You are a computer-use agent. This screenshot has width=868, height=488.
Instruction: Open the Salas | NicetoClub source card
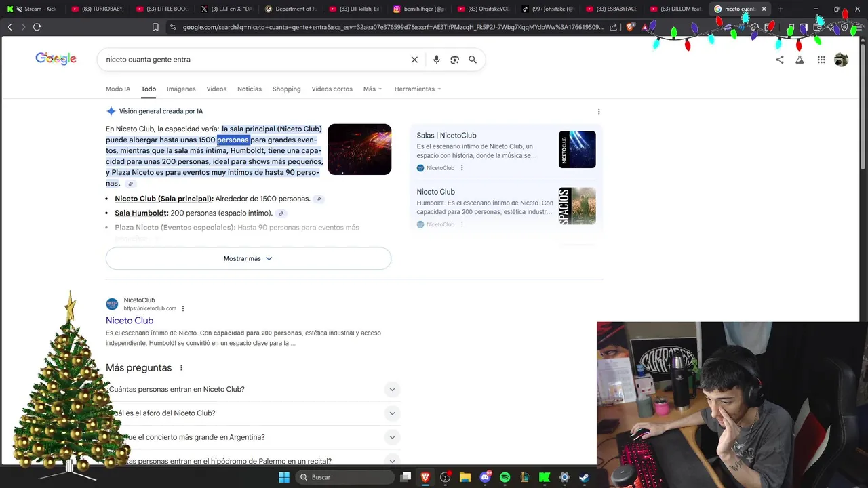coord(506,150)
